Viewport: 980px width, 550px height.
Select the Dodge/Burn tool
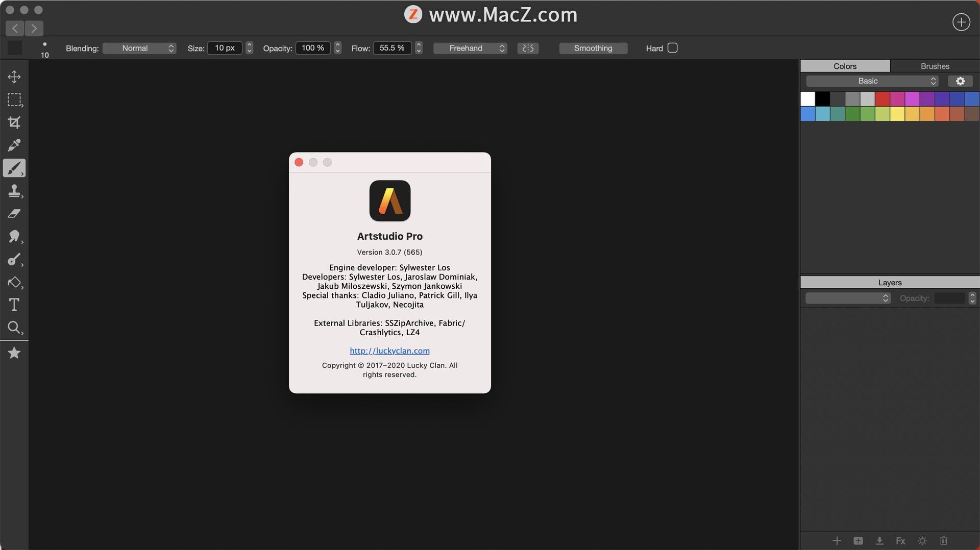[14, 259]
